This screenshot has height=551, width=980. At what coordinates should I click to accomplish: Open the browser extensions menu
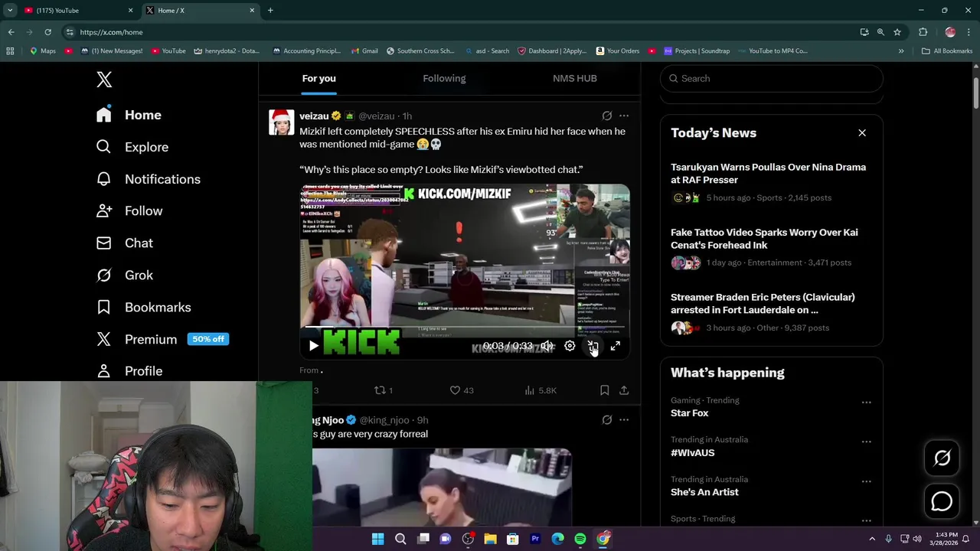[x=923, y=32]
